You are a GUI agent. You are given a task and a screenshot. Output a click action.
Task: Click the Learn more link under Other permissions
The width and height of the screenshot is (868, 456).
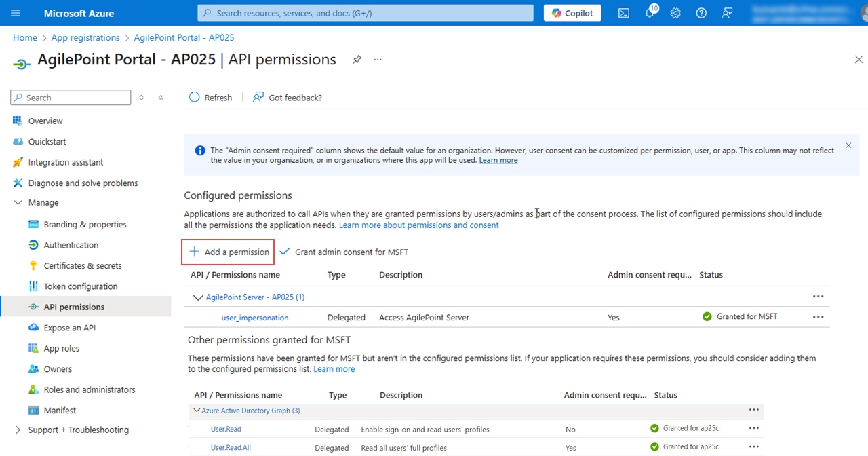334,369
